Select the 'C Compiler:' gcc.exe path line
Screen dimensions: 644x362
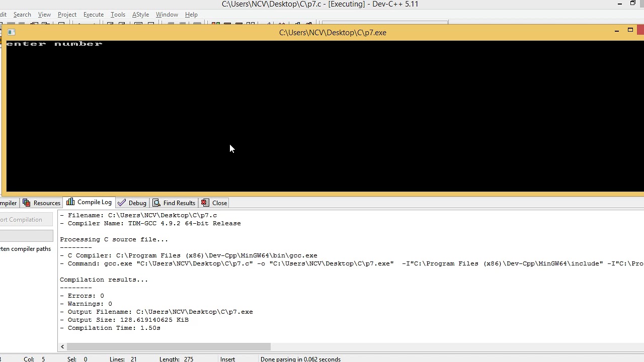[189, 255]
